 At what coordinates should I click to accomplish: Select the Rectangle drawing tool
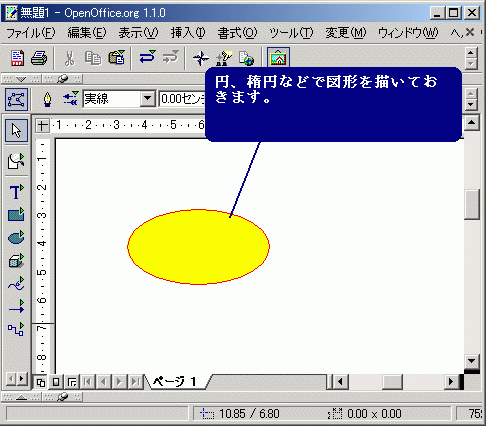pos(16,215)
